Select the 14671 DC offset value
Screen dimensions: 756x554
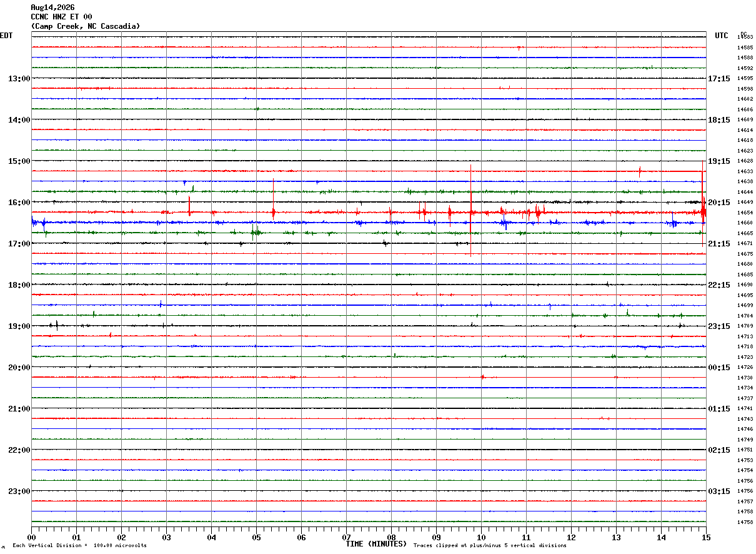click(x=745, y=243)
